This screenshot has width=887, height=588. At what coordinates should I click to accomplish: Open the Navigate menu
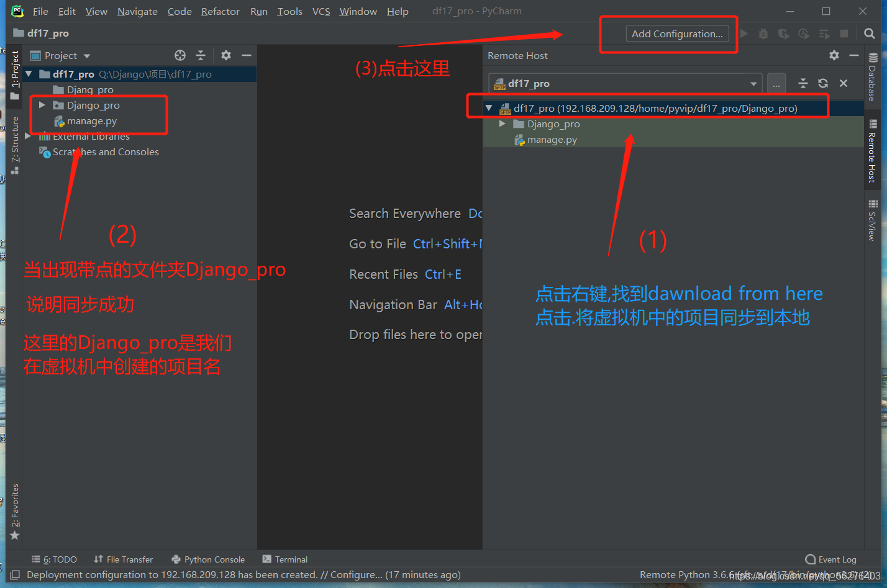click(137, 11)
